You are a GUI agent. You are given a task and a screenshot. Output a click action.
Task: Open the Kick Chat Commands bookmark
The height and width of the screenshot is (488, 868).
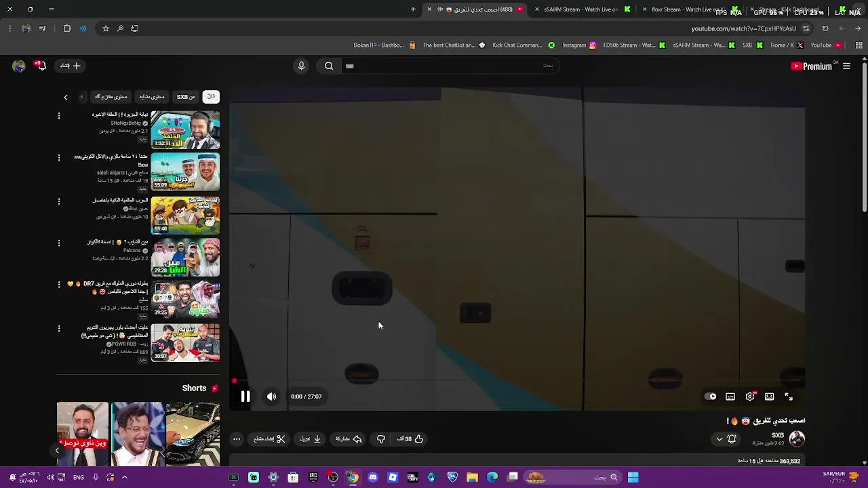pos(524,45)
